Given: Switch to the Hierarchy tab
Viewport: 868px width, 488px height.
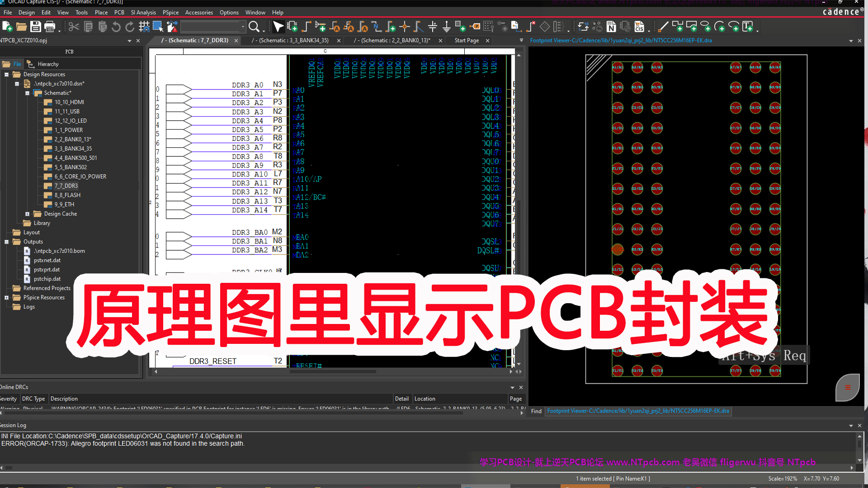Looking at the screenshot, I should (x=43, y=64).
